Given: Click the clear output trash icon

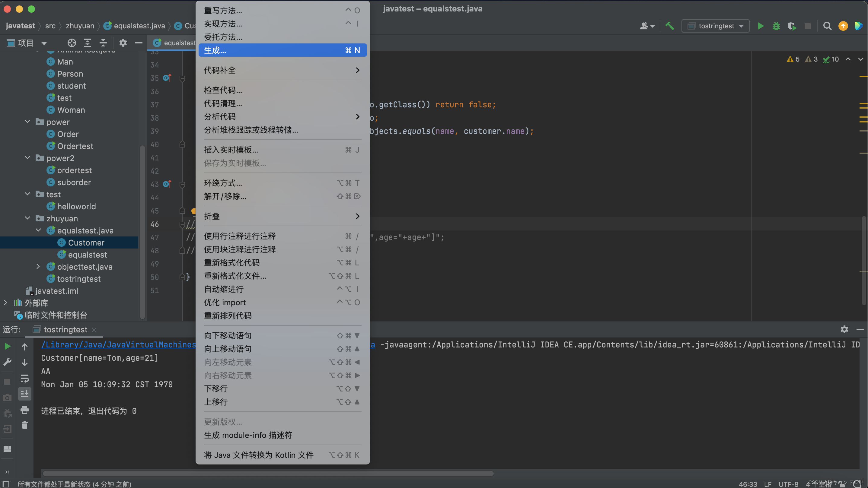Looking at the screenshot, I should click(x=25, y=425).
